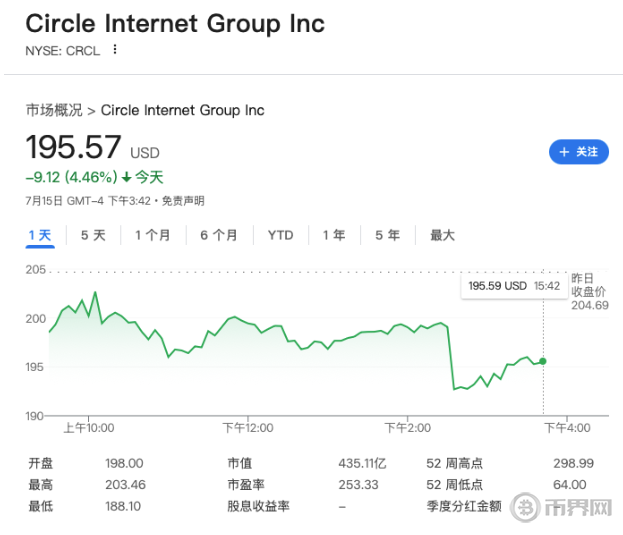Viewport: 623px width, 535px height.
Task: Select the 1 年 range tab
Action: (x=334, y=235)
